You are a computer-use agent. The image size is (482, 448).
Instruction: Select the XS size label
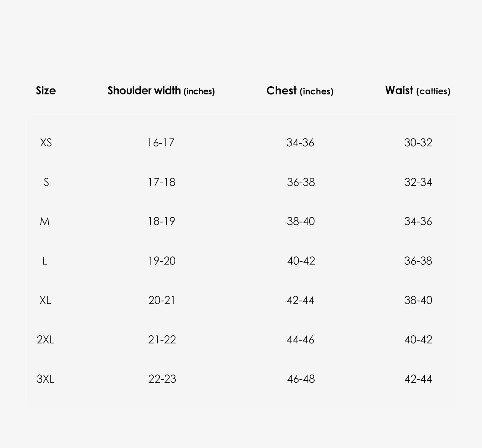[46, 143]
